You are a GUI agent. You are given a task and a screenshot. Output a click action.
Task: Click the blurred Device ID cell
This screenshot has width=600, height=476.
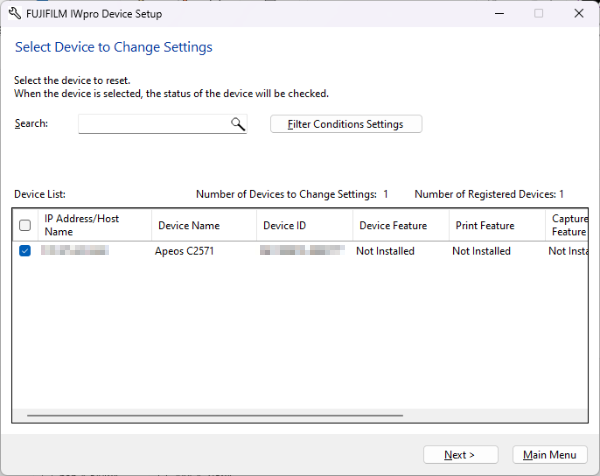click(x=302, y=251)
